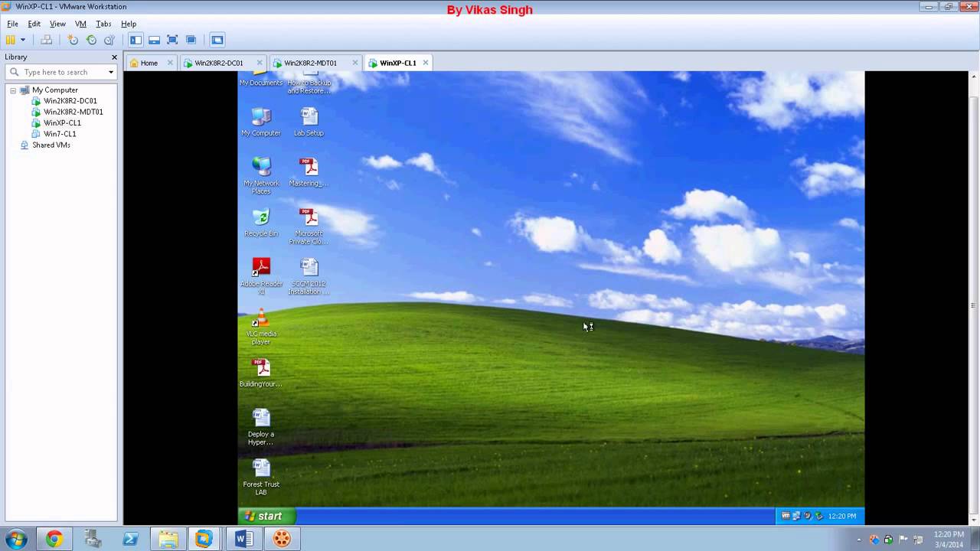Click the console vertical scrollbar down arrow
The image size is (980, 551).
tap(973, 520)
